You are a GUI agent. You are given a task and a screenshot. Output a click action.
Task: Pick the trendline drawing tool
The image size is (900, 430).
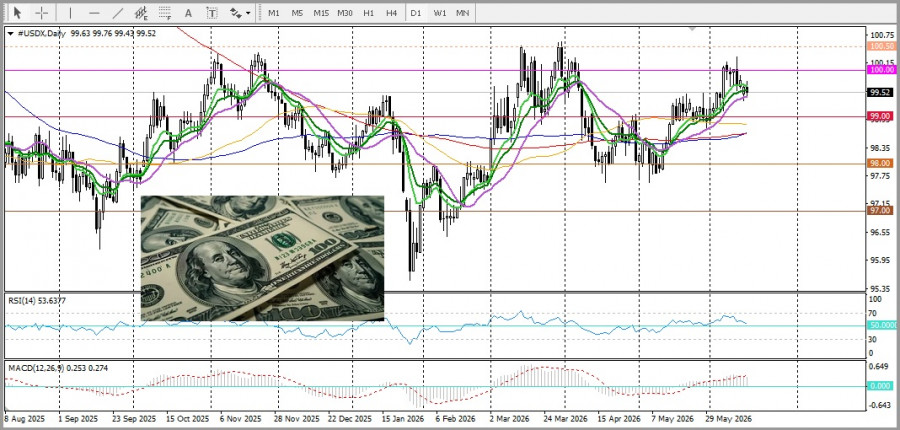(118, 12)
